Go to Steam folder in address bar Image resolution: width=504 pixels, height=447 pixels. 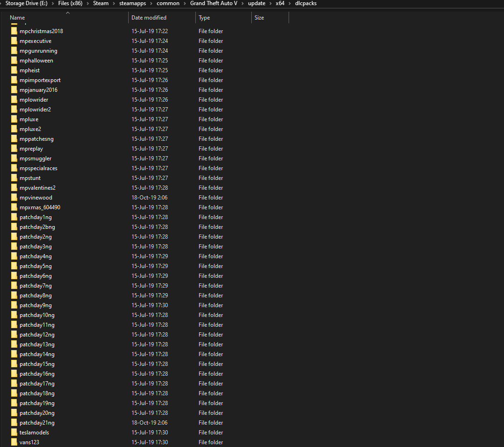[x=101, y=3]
